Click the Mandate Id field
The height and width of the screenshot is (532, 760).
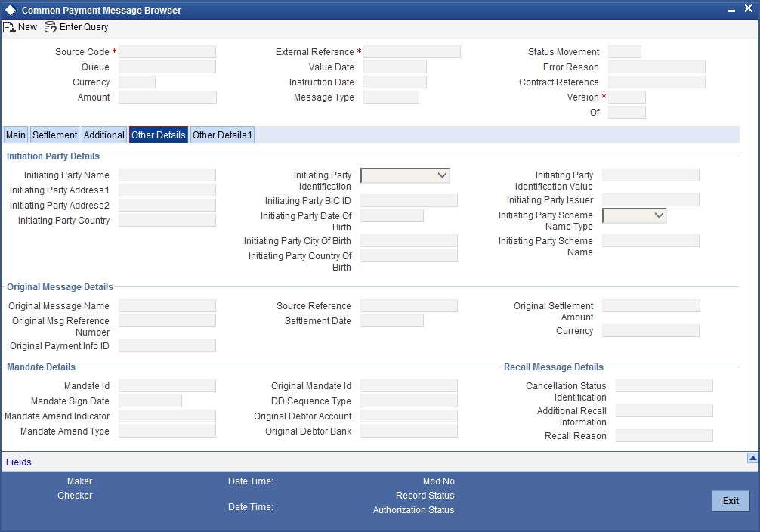[x=167, y=386]
